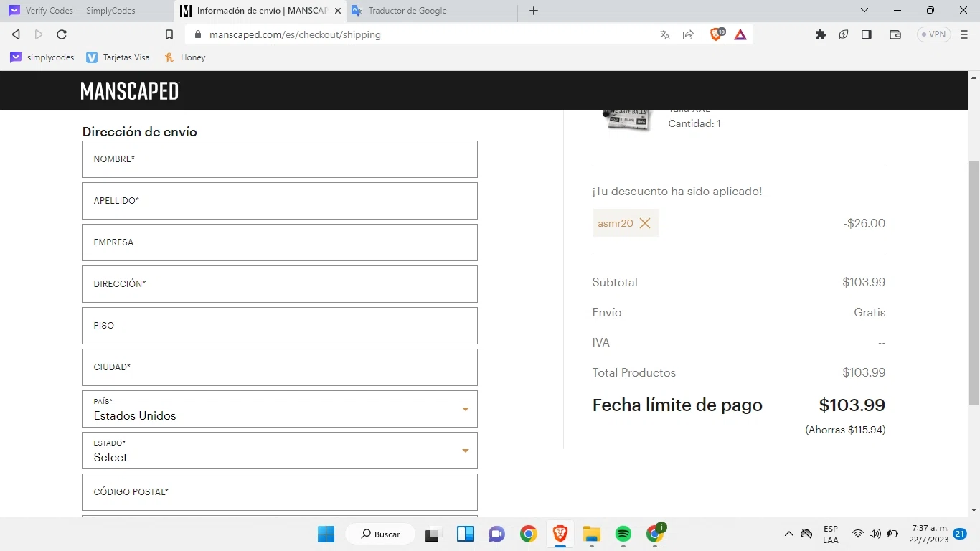Focus the DIRECCIÓN input field
980x551 pixels.
(x=280, y=284)
